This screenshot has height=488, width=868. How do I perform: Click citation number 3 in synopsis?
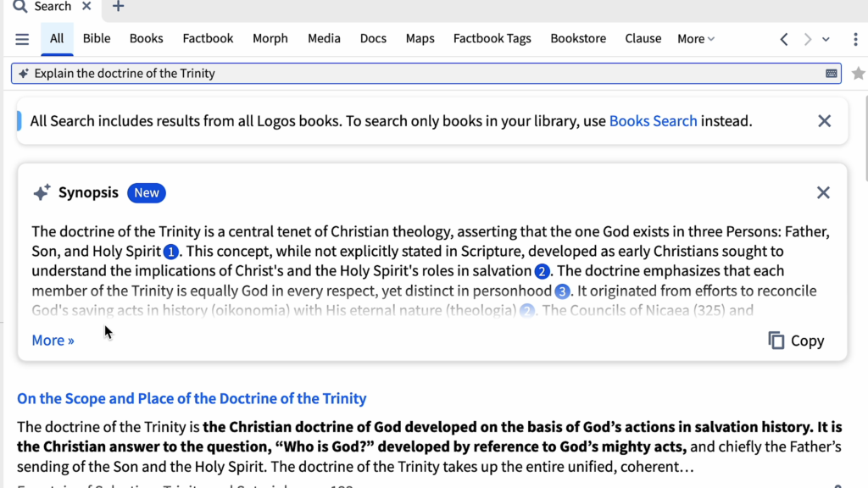562,291
